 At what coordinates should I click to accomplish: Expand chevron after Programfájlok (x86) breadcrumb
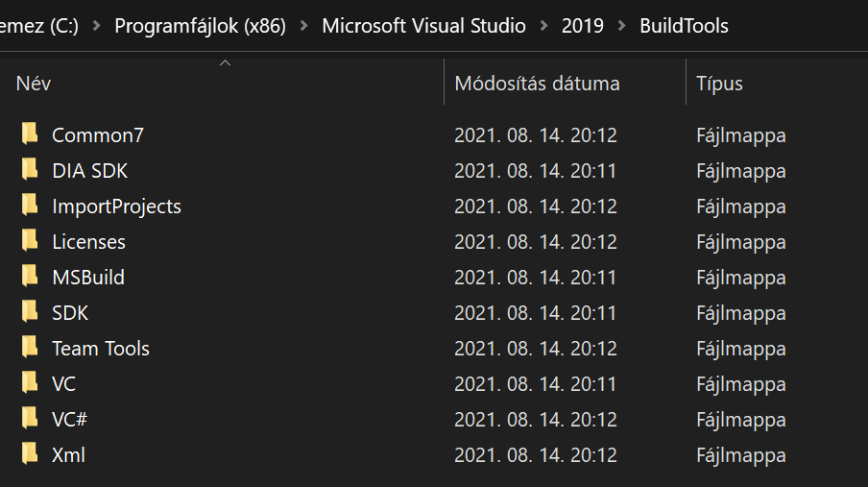[x=304, y=26]
